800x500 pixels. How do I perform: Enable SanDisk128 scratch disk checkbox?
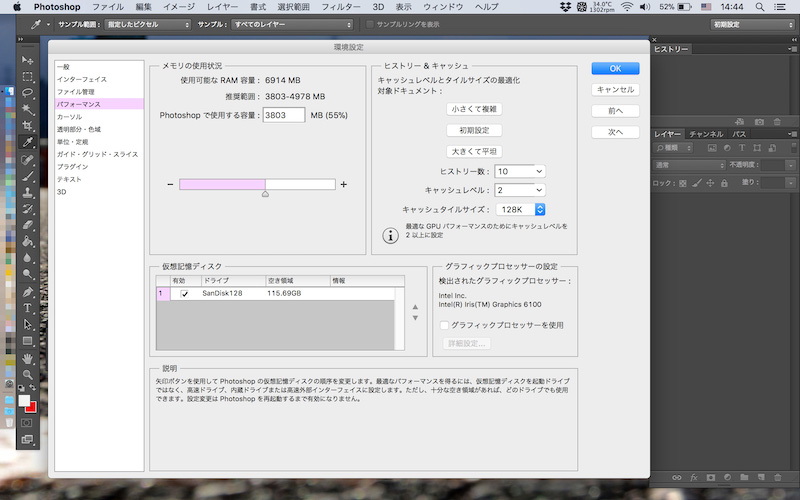point(185,293)
